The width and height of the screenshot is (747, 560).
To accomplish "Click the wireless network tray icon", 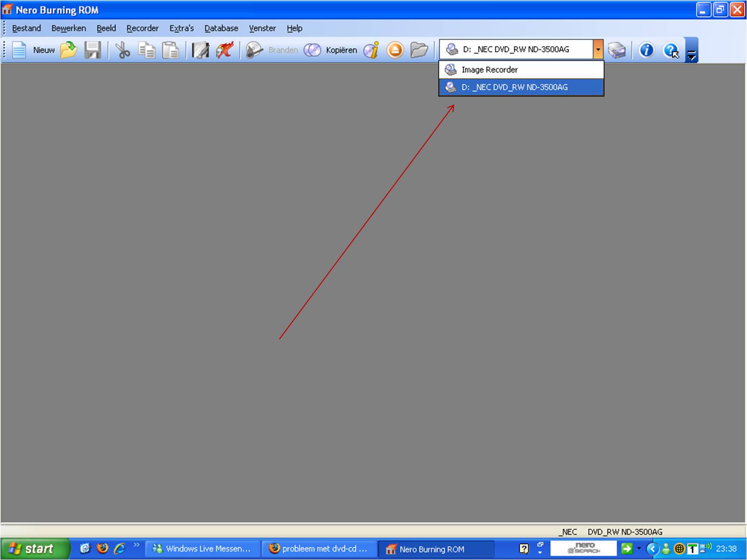I will click(706, 547).
